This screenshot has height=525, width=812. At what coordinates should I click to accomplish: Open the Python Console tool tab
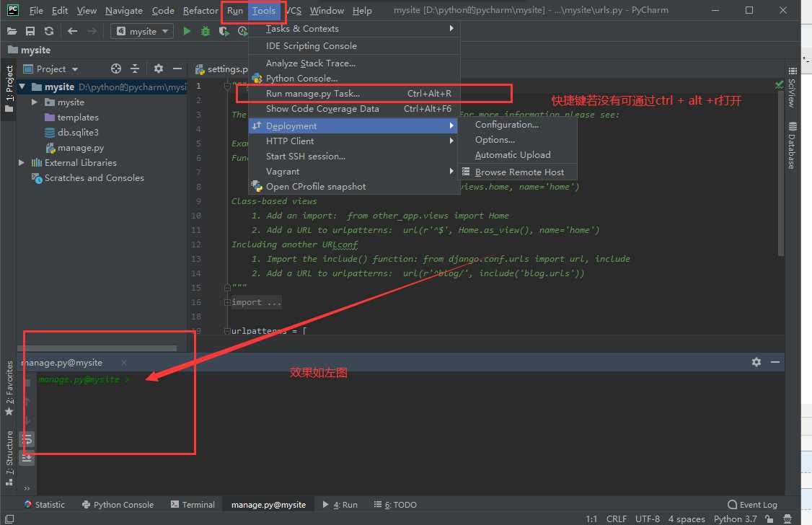118,505
